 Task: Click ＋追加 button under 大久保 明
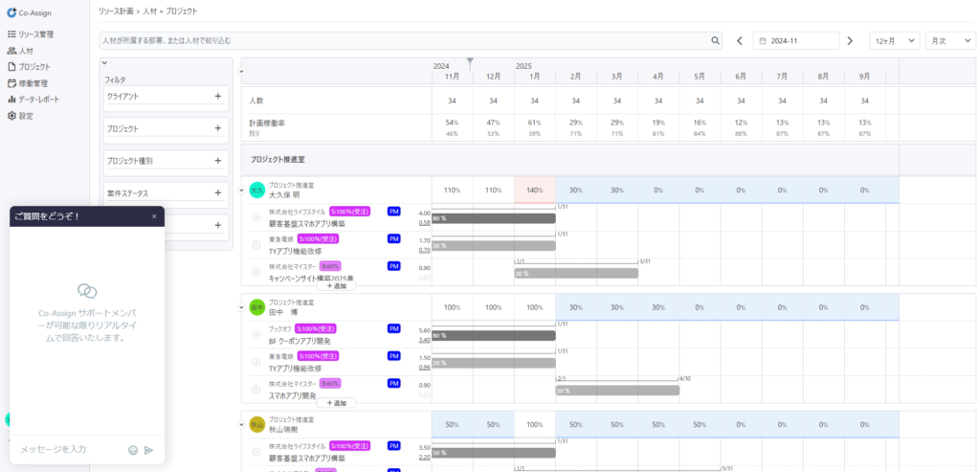tap(336, 285)
